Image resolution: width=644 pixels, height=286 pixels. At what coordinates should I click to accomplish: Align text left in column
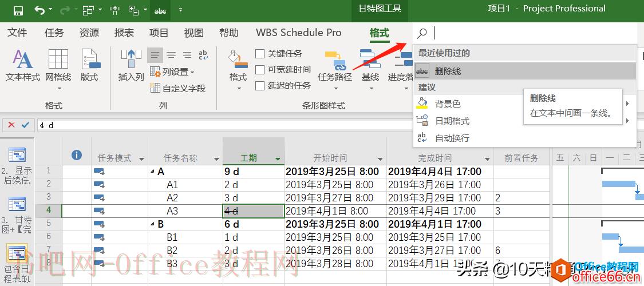(x=155, y=55)
